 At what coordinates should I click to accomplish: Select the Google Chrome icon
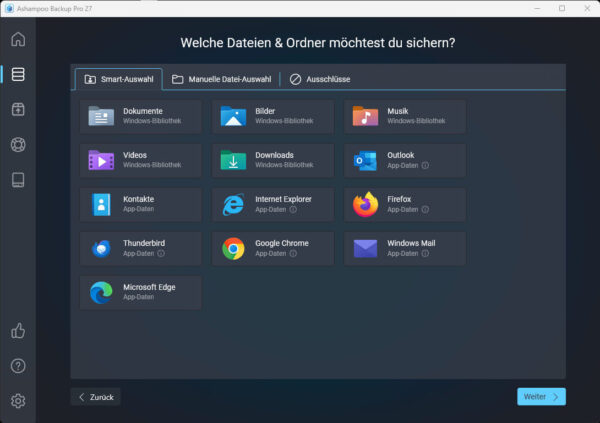(x=233, y=248)
